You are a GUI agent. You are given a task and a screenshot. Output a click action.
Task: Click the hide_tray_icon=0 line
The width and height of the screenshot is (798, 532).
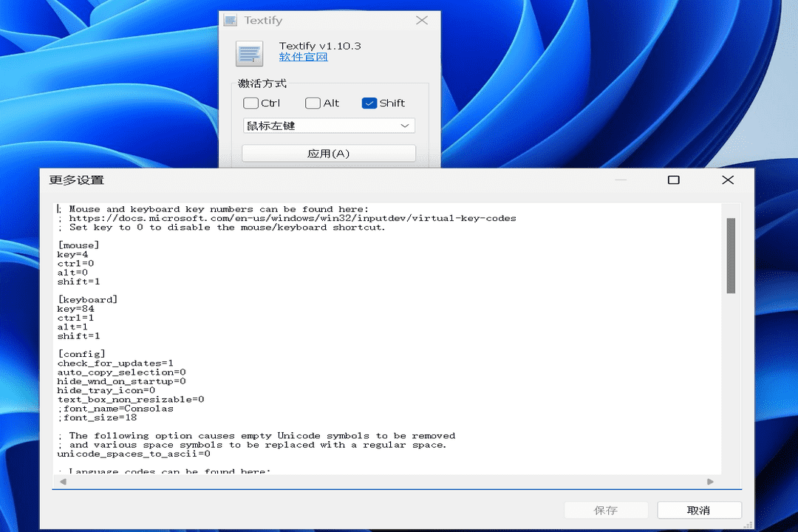[x=106, y=390]
